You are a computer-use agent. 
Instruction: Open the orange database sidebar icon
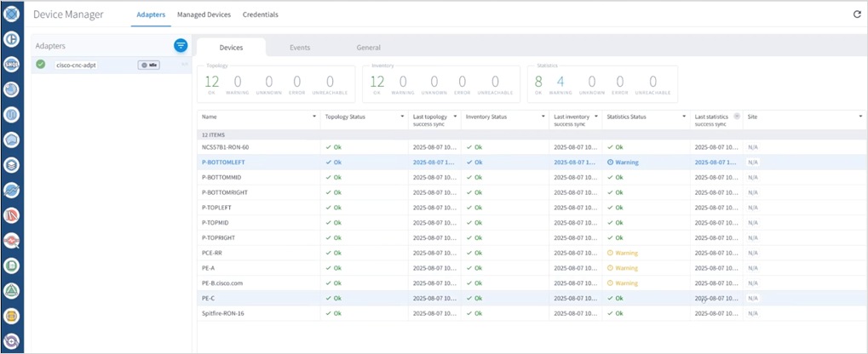pos(12,316)
